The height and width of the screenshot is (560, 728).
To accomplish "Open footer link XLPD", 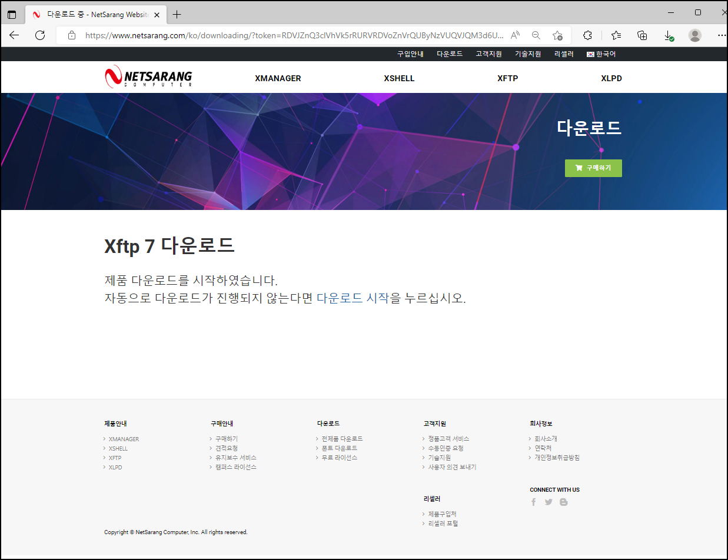I will tap(115, 467).
